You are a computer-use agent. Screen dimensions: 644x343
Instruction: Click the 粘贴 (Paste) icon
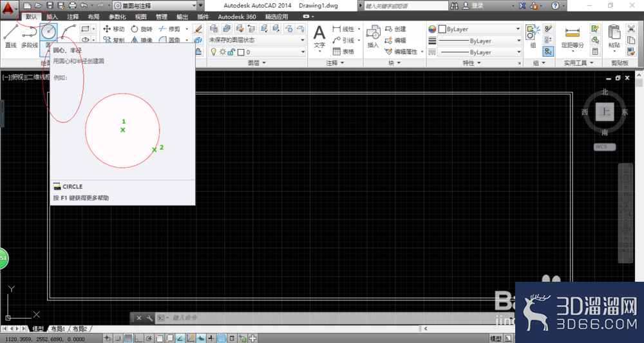coord(614,36)
